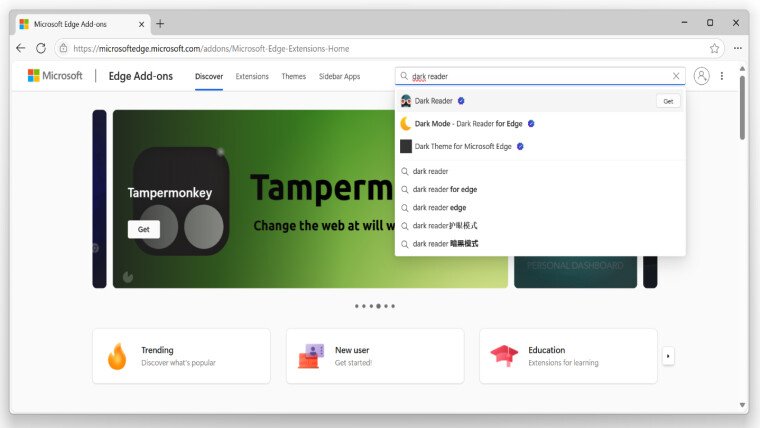Open the vertical dots menu beside profile icon
760x428 pixels.
click(x=722, y=76)
